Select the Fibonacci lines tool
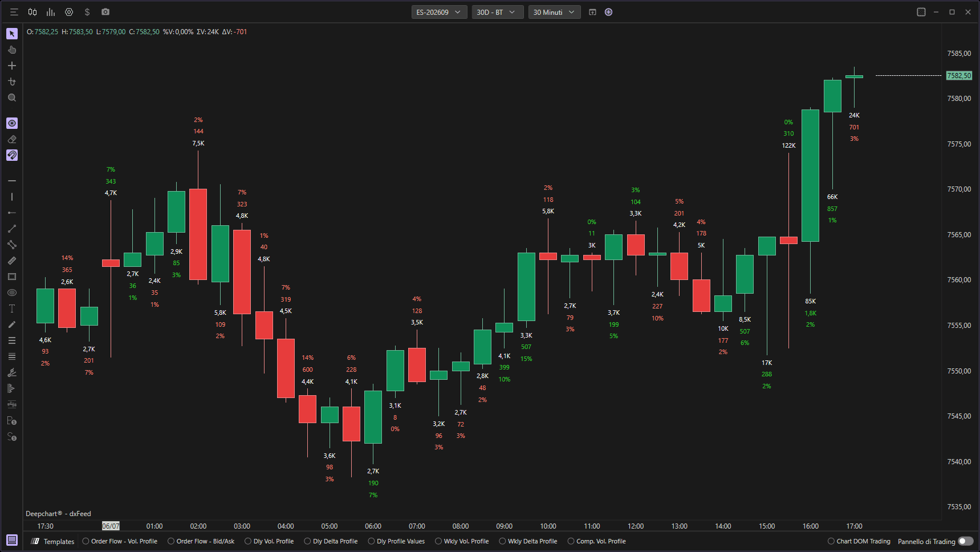Image resolution: width=980 pixels, height=552 pixels. 12,340
